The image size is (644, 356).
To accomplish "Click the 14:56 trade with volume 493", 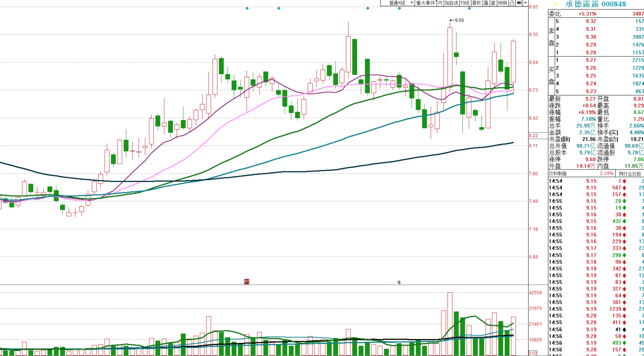I will pyautogui.click(x=596, y=343).
